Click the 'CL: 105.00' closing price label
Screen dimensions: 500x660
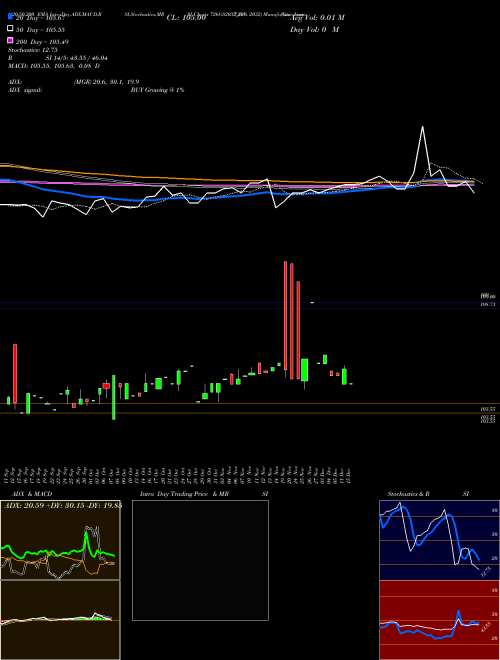[186, 18]
